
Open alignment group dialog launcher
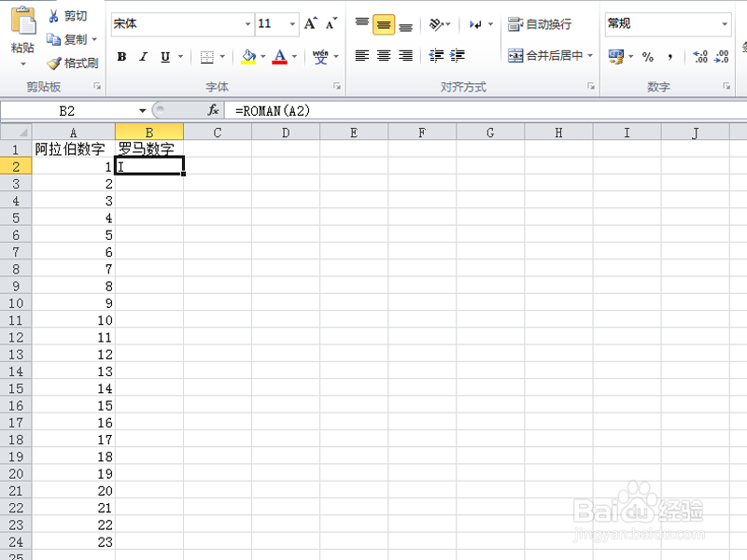pos(591,86)
